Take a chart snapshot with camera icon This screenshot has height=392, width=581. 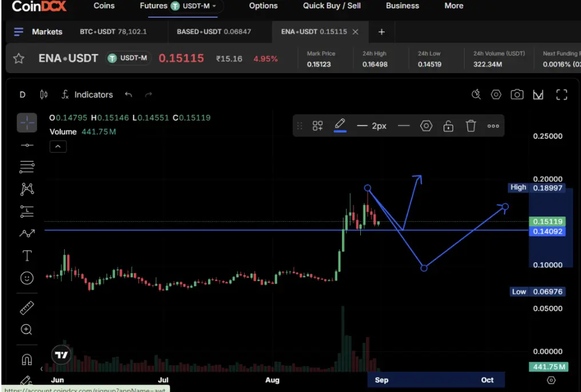pyautogui.click(x=517, y=95)
